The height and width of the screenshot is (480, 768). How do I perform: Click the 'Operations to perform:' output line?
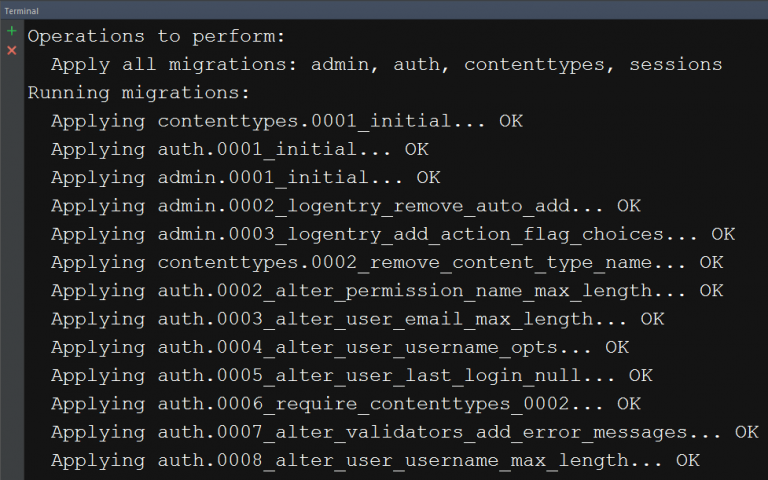coord(156,37)
